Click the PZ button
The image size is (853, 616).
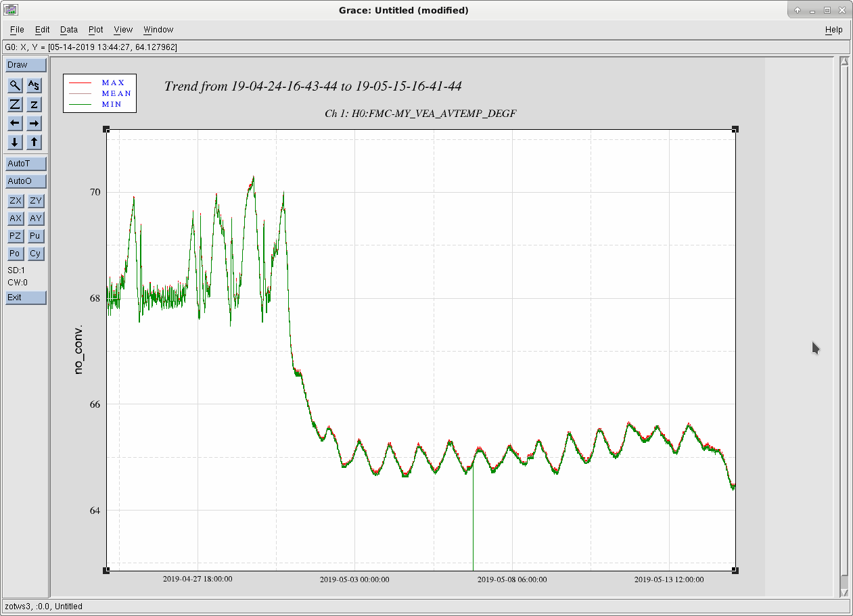[15, 236]
